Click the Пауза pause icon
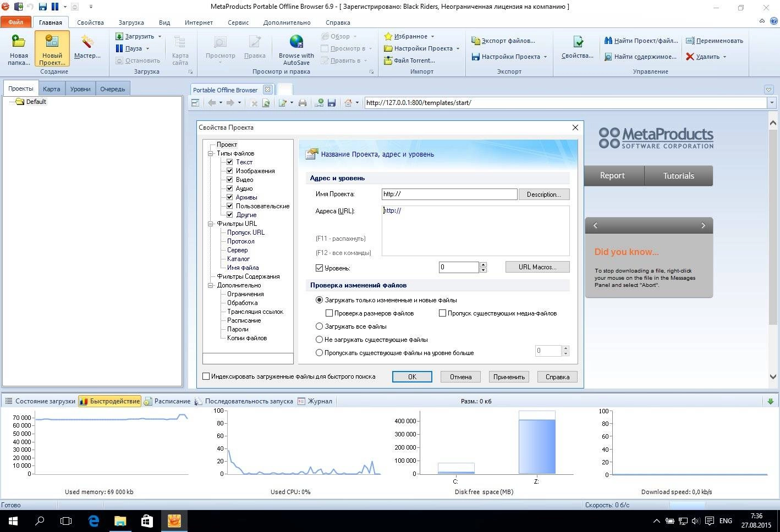 pos(119,48)
